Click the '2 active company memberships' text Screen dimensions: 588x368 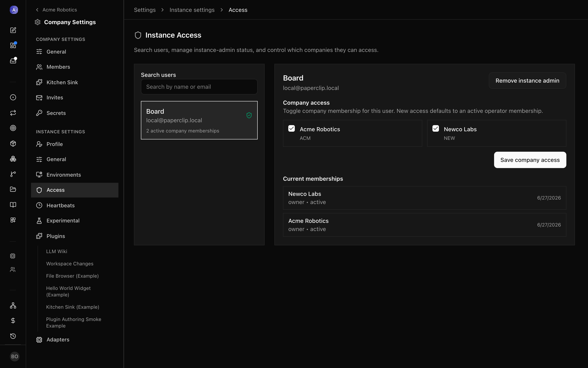tap(183, 131)
